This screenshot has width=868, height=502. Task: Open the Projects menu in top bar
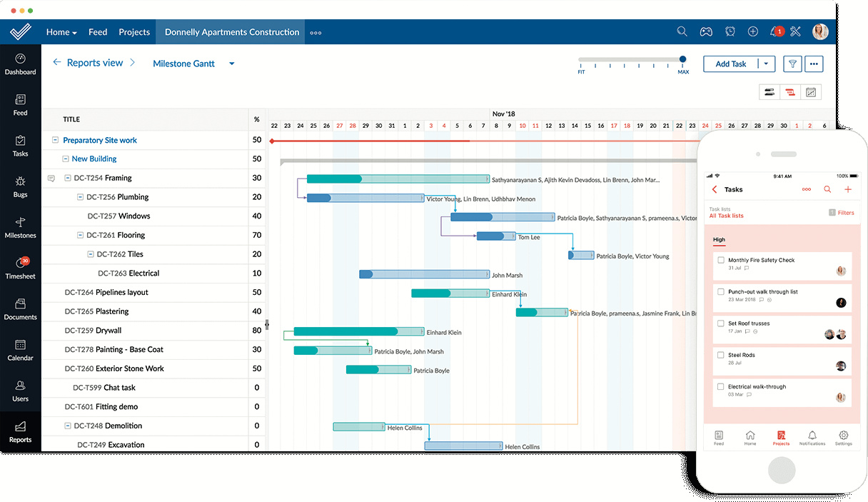click(x=134, y=32)
